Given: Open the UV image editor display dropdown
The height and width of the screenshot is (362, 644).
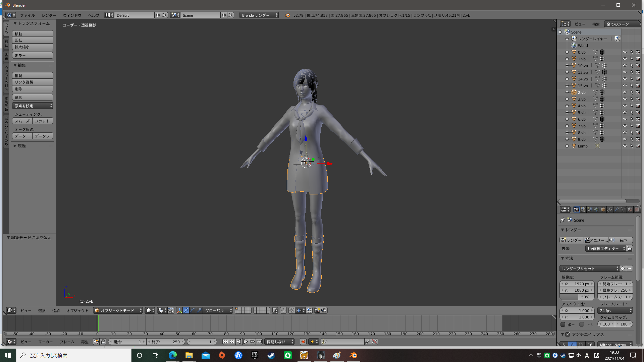Looking at the screenshot, I should click(606, 248).
